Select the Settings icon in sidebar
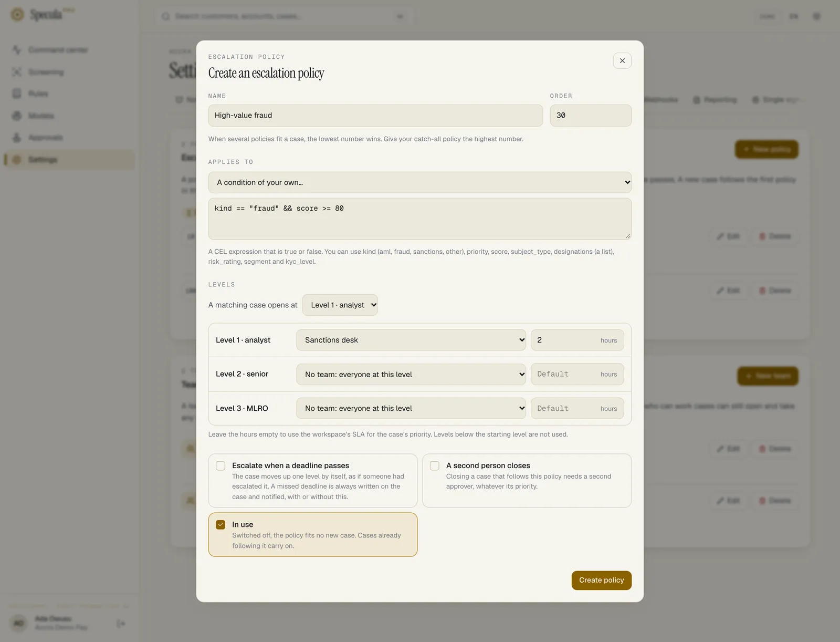This screenshot has width=840, height=642. [17, 160]
